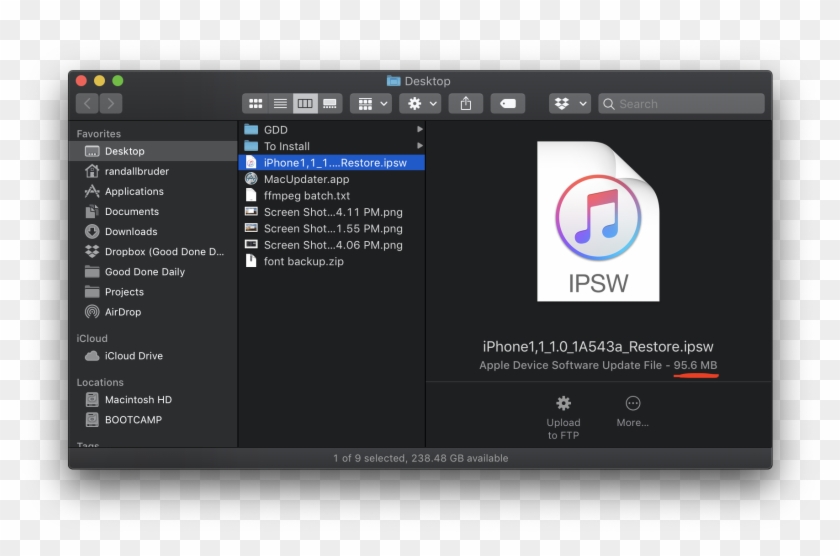Select AirDrop in the sidebar

pos(123,312)
